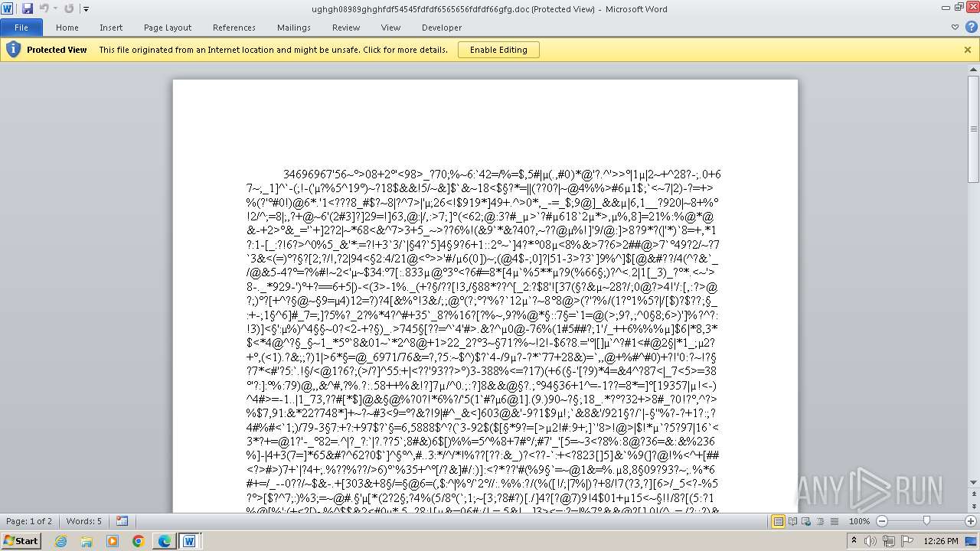
Task: Click the Word application icon in title bar
Action: click(7, 8)
